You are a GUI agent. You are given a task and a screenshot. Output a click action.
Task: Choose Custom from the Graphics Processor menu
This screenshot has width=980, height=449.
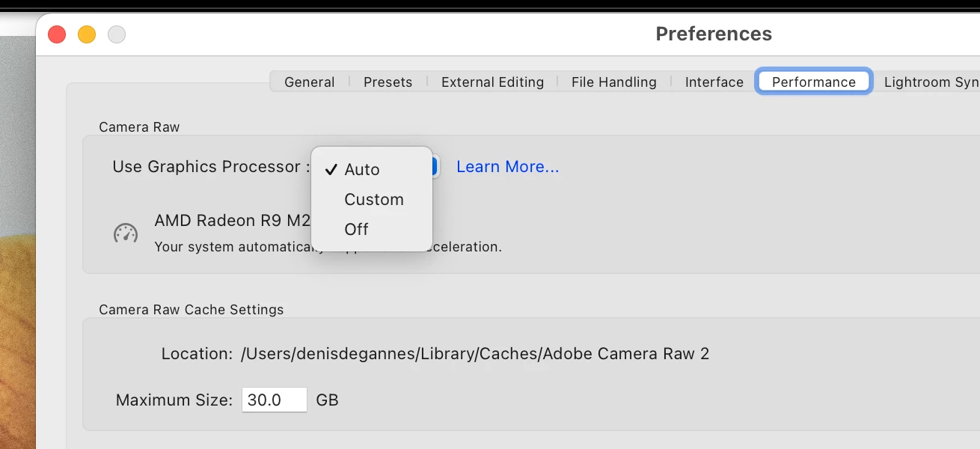tap(373, 200)
